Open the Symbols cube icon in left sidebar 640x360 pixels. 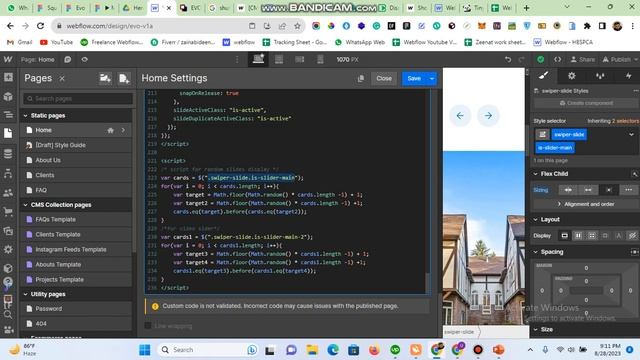coord(8,97)
